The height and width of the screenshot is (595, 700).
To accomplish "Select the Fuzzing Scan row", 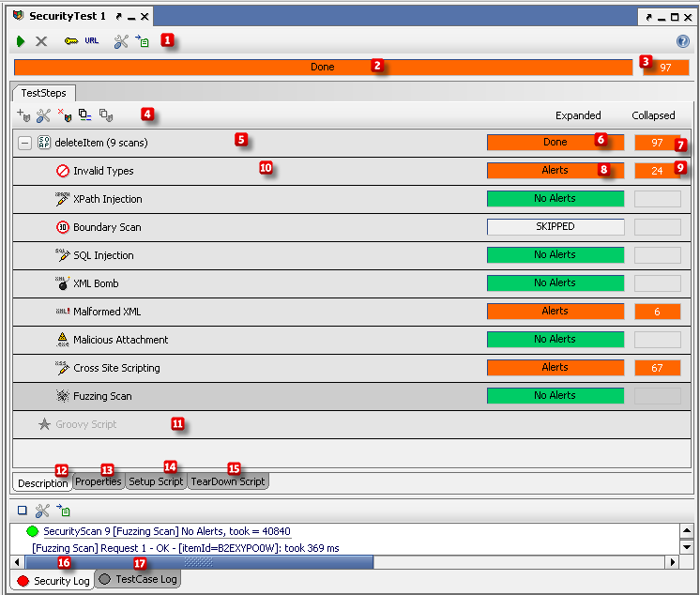I will tap(352, 396).
